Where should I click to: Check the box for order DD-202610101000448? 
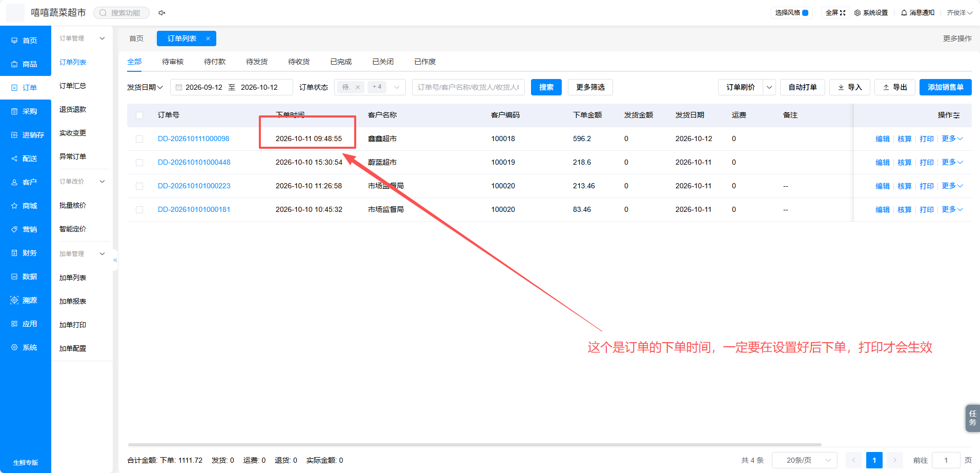pyautogui.click(x=139, y=163)
